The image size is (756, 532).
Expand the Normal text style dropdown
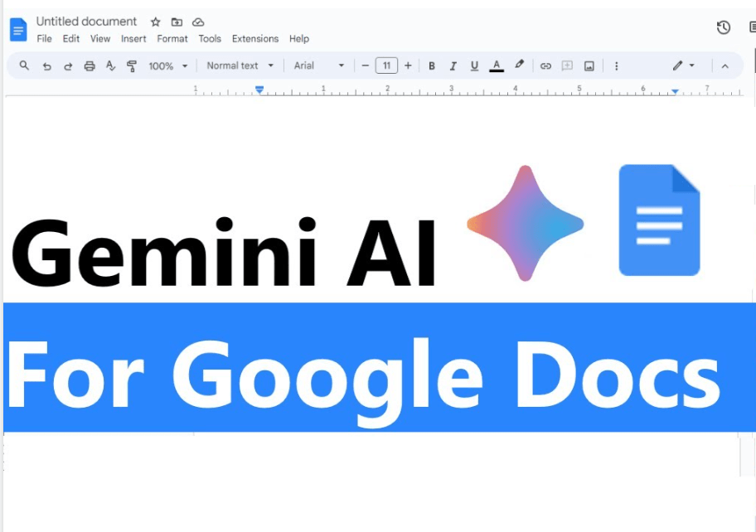pos(240,66)
